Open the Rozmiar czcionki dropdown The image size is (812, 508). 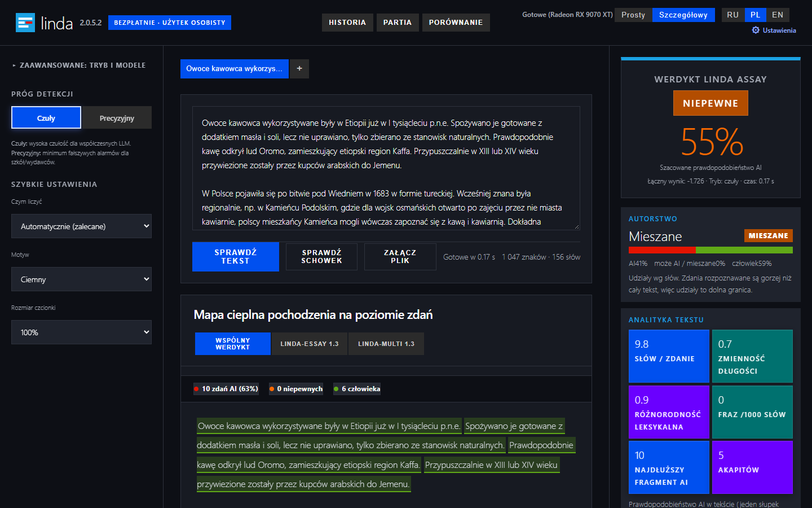(x=81, y=332)
